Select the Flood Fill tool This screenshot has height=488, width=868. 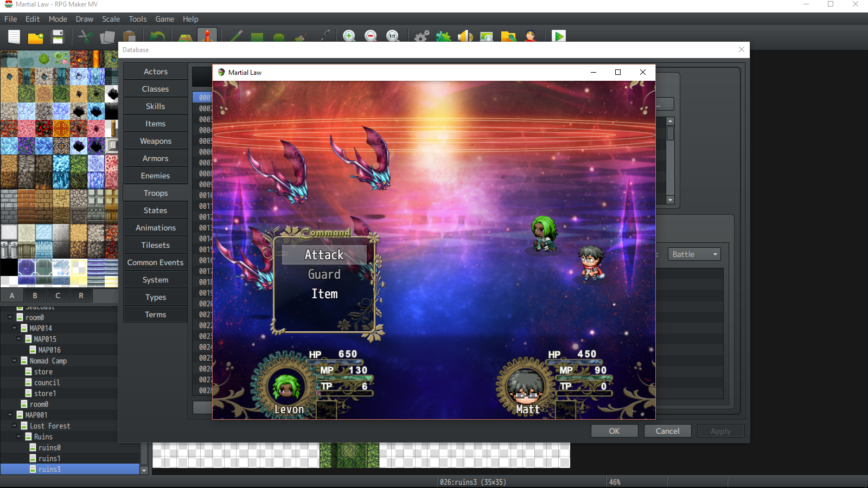click(x=301, y=37)
